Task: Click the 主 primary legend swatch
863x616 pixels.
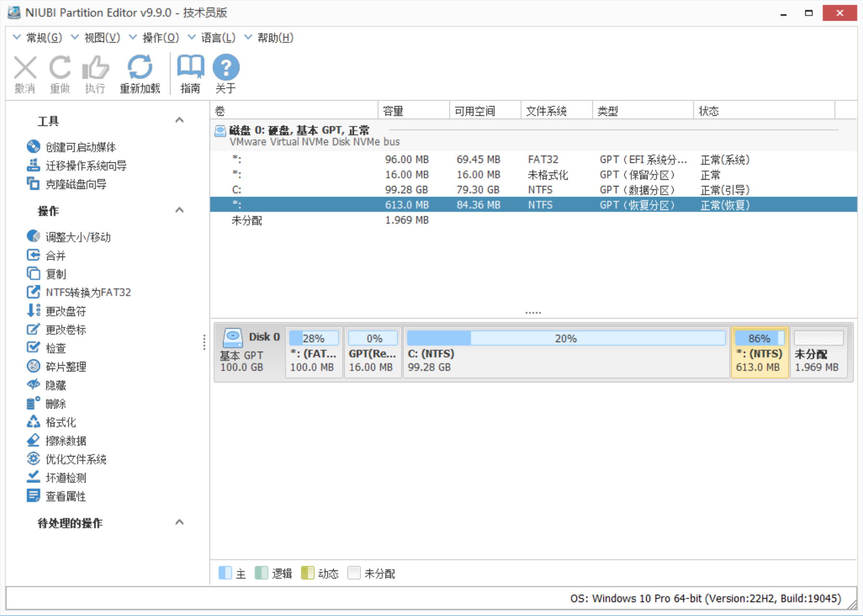Action: pos(225,573)
